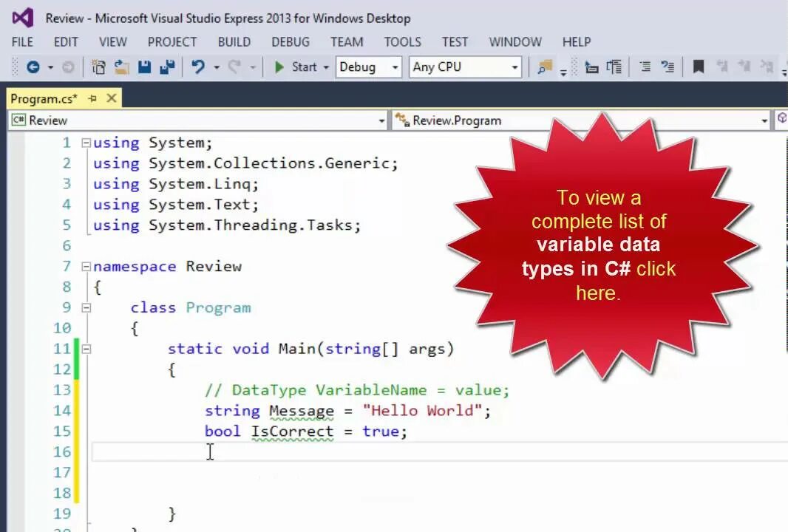Open the EDIT menu
The image size is (788, 532).
pyautogui.click(x=66, y=41)
